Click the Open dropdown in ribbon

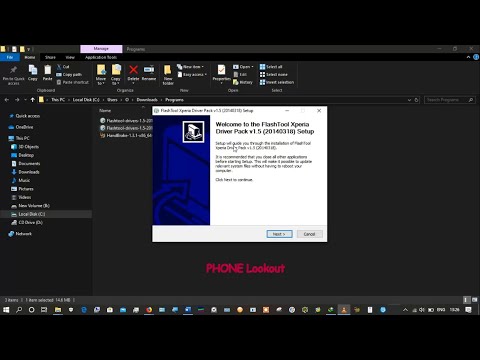coord(243,67)
